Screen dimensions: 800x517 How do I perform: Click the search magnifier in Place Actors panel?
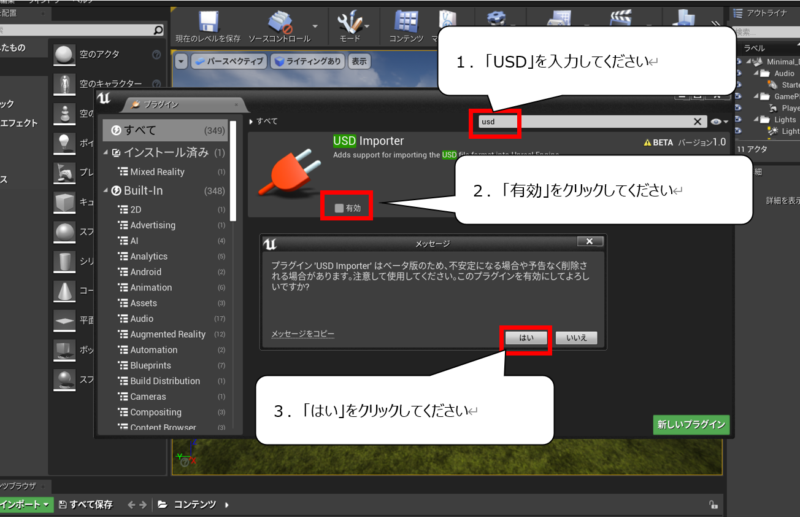[158, 30]
